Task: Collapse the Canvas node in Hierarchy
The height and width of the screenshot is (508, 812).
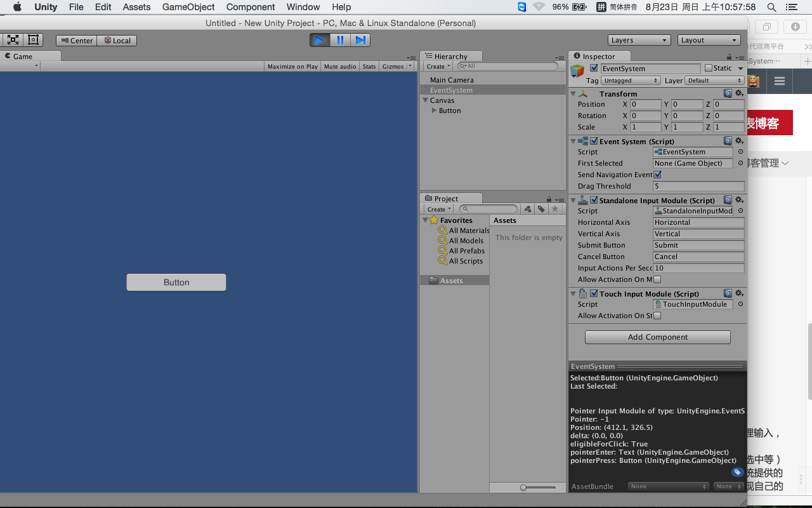Action: (x=426, y=100)
